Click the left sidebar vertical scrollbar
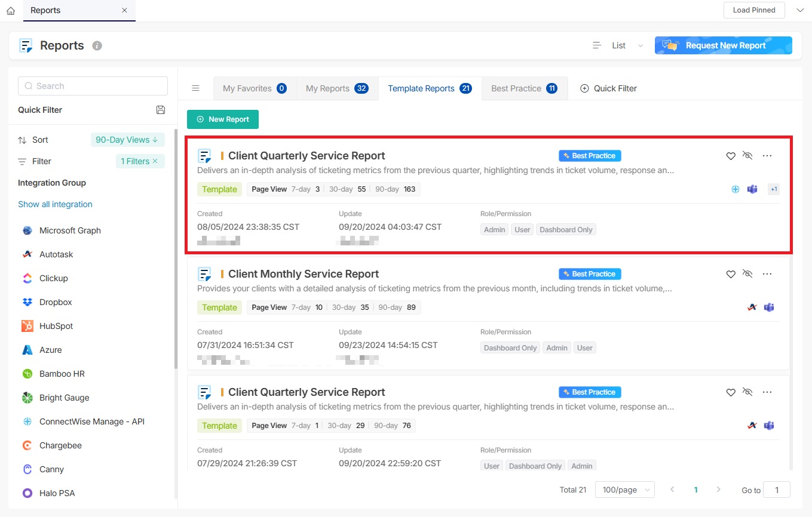This screenshot has width=812, height=517. click(x=176, y=251)
